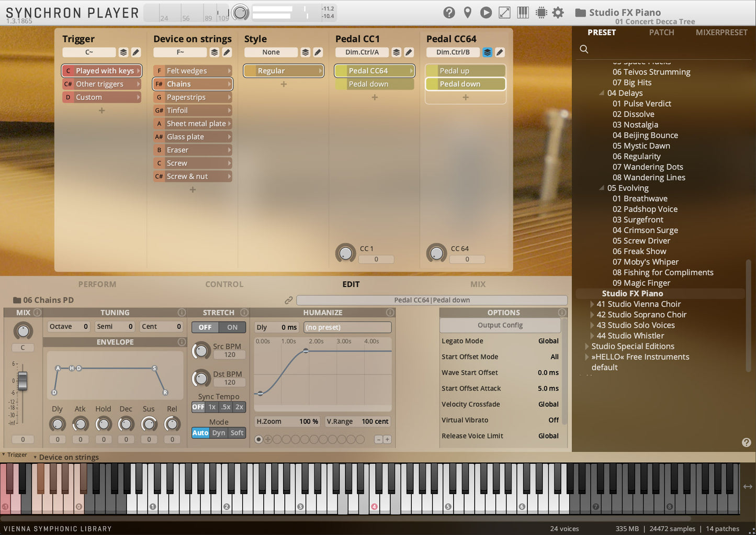Select Soft mode in the Stretch panel
The height and width of the screenshot is (535, 756).
[x=237, y=432]
